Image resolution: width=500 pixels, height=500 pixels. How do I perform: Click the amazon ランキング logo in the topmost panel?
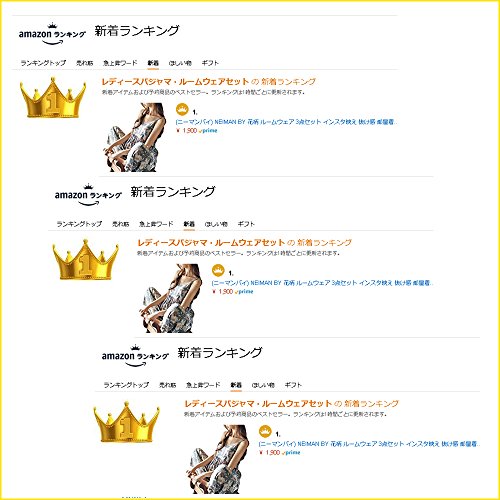pyautogui.click(x=52, y=34)
